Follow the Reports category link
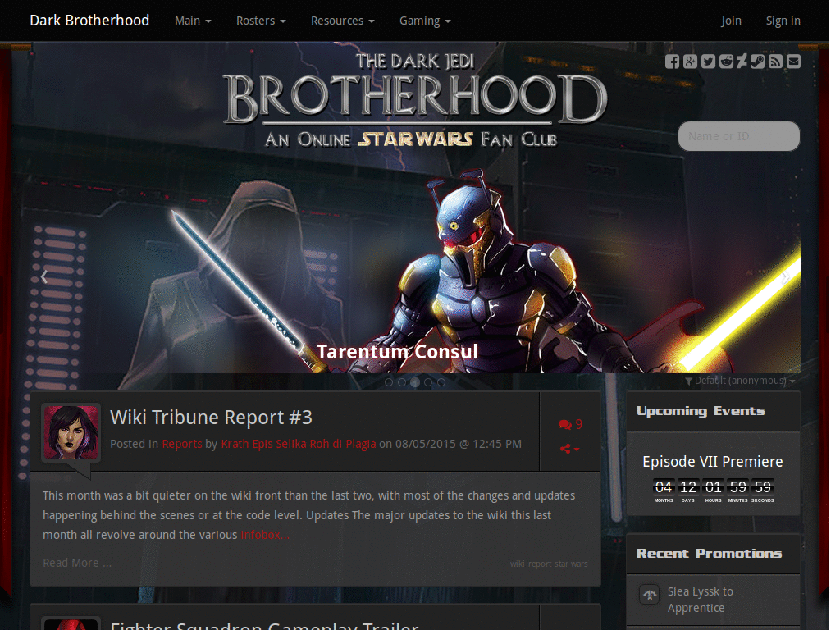This screenshot has height=630, width=840. [184, 443]
